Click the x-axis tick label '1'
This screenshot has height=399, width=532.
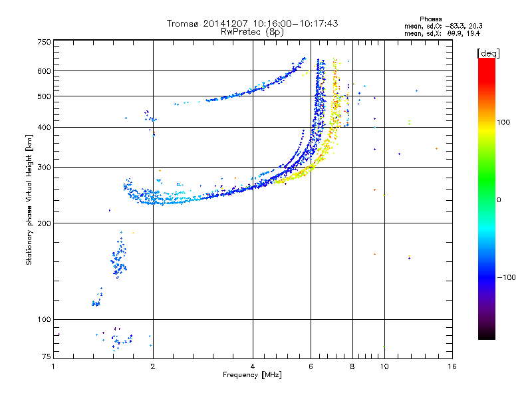pyautogui.click(x=53, y=366)
